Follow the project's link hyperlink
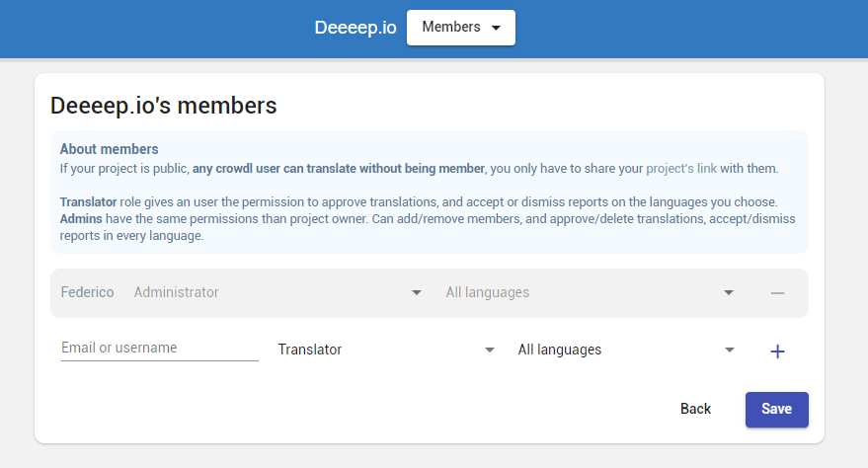Viewport: 868px width, 468px height. point(681,168)
